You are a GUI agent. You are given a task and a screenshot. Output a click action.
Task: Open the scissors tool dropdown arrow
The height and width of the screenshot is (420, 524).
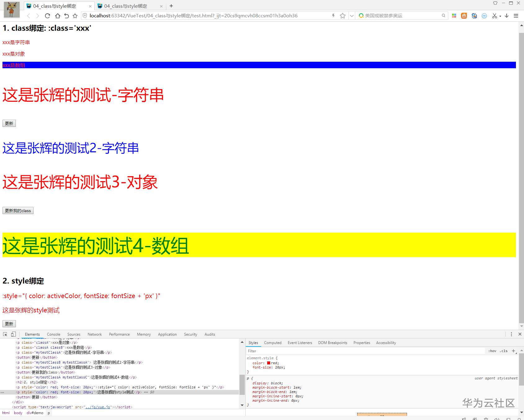[x=500, y=16]
